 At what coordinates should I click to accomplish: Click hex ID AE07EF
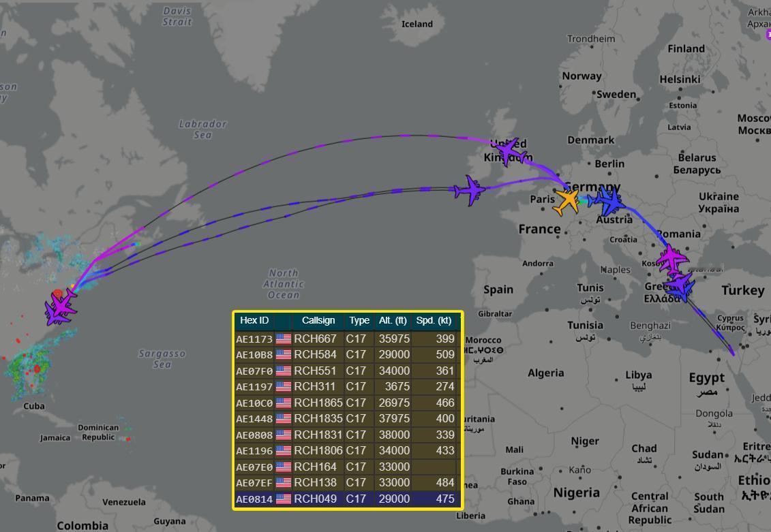(254, 483)
